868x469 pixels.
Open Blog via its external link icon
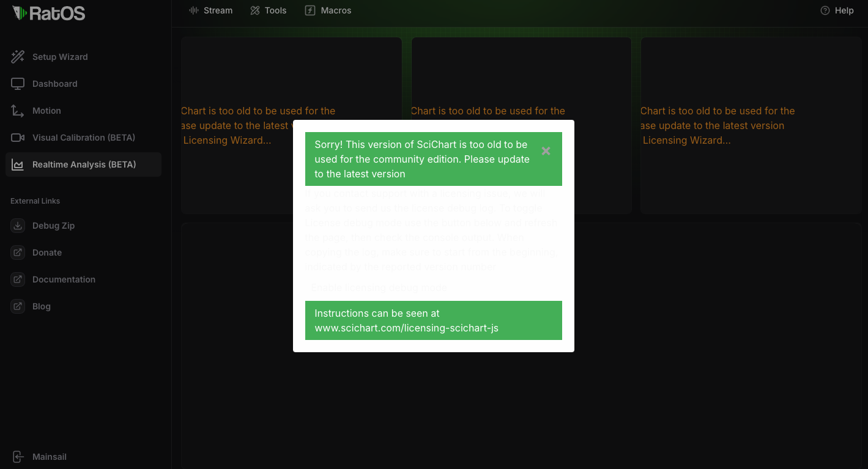click(x=18, y=306)
